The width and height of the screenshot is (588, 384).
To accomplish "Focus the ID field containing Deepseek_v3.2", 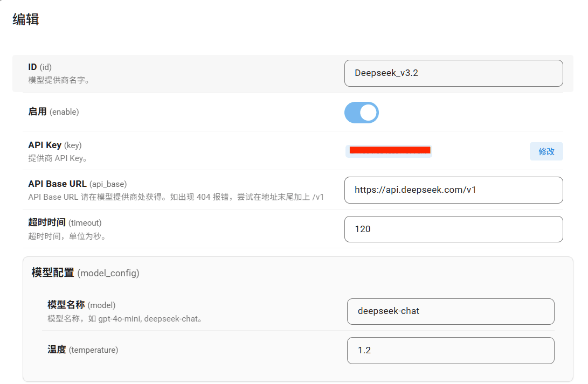I will (453, 73).
